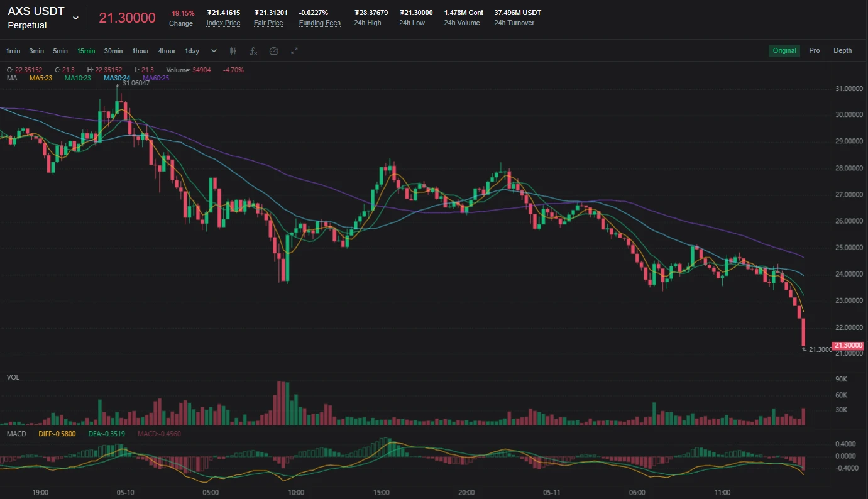Click the O: 22.35152 open readout

pos(25,70)
